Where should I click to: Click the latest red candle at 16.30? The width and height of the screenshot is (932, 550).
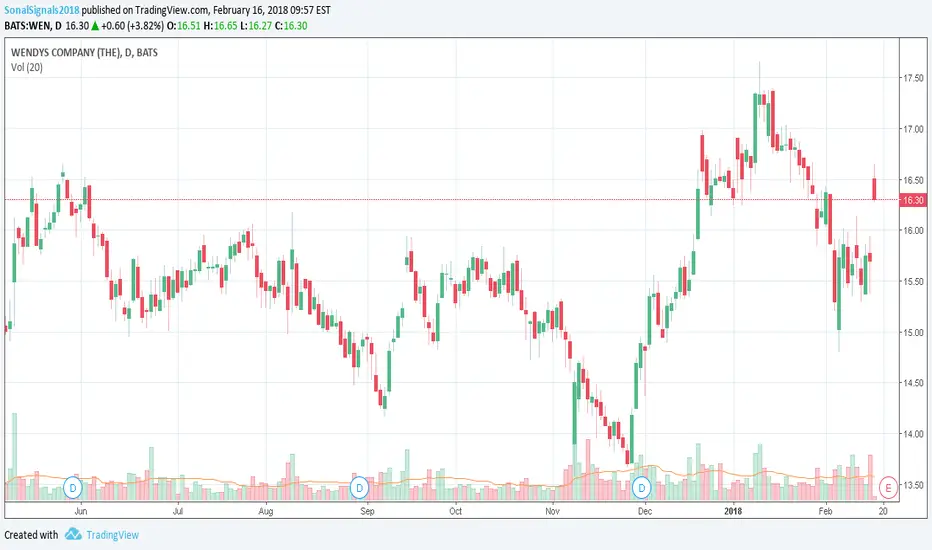click(x=874, y=189)
